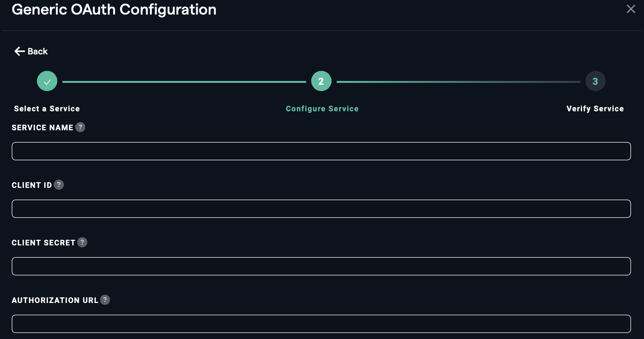The image size is (644, 339).
Task: Go to the 'Verify Service' step label
Action: point(595,109)
